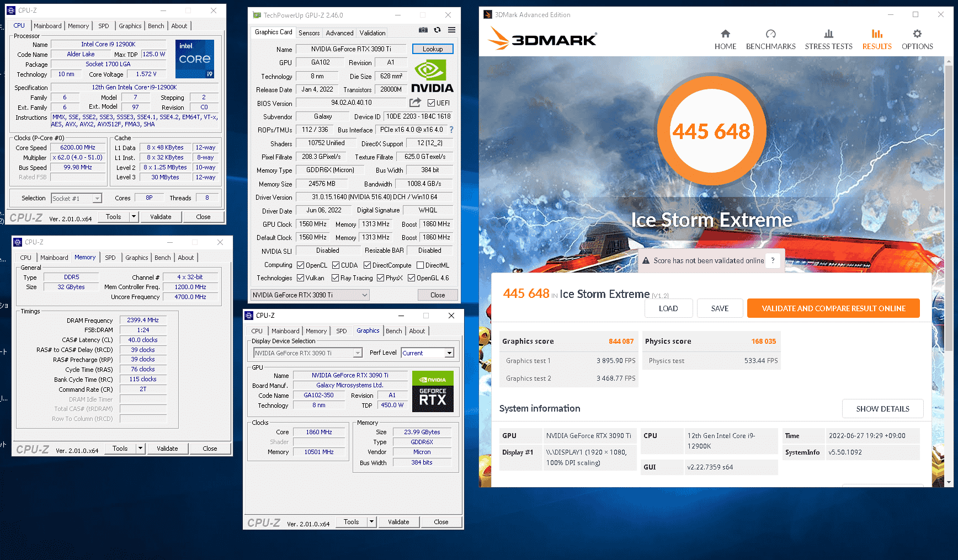Click the GPU-Z screenshot camera icon
The height and width of the screenshot is (560, 958).
point(423,30)
